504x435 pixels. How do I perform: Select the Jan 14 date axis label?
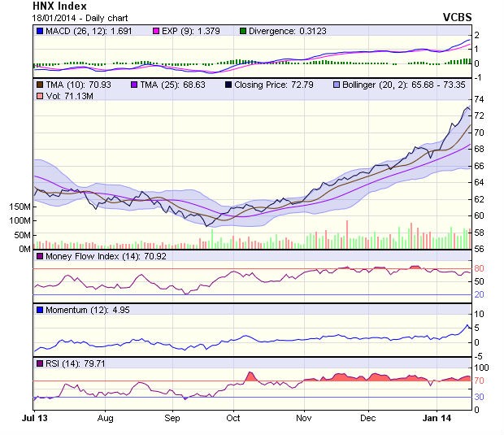439,417
